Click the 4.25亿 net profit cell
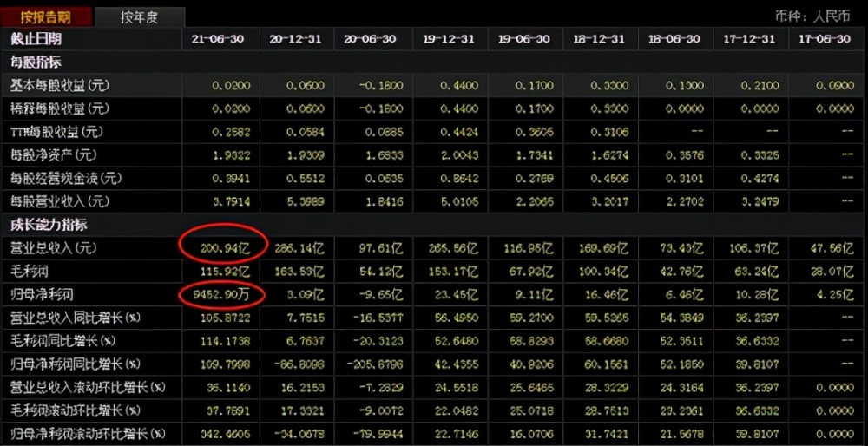 coord(835,296)
